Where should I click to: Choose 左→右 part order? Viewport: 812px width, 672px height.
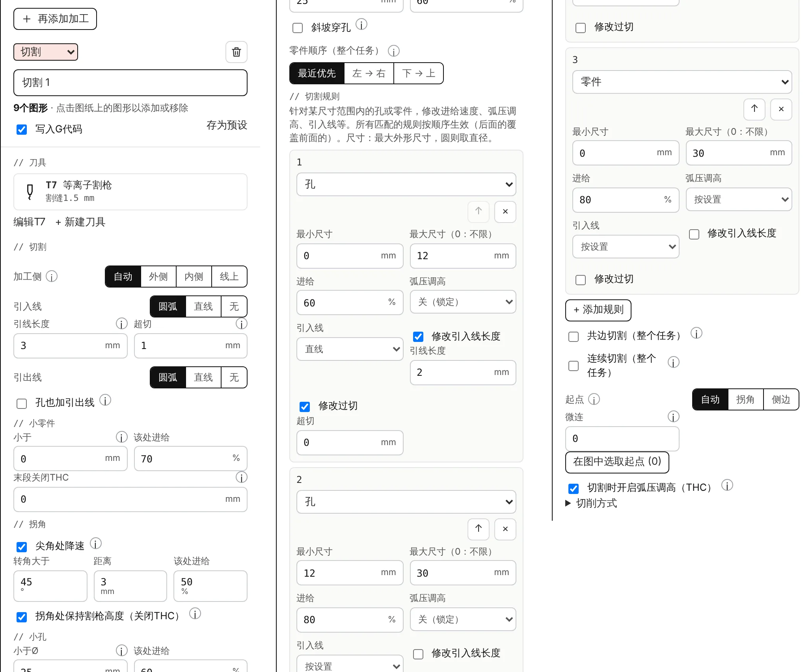[x=369, y=73]
